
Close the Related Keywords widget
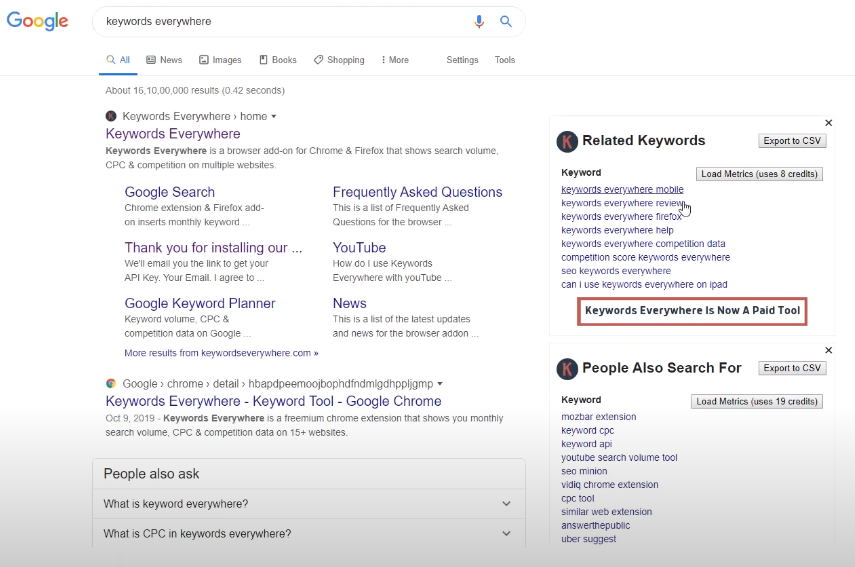coord(828,123)
